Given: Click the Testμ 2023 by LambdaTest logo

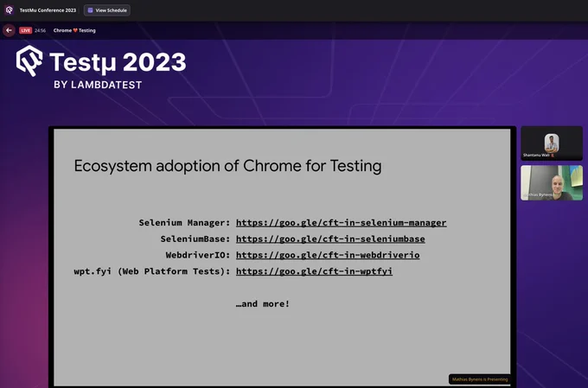Looking at the screenshot, I should pos(101,67).
